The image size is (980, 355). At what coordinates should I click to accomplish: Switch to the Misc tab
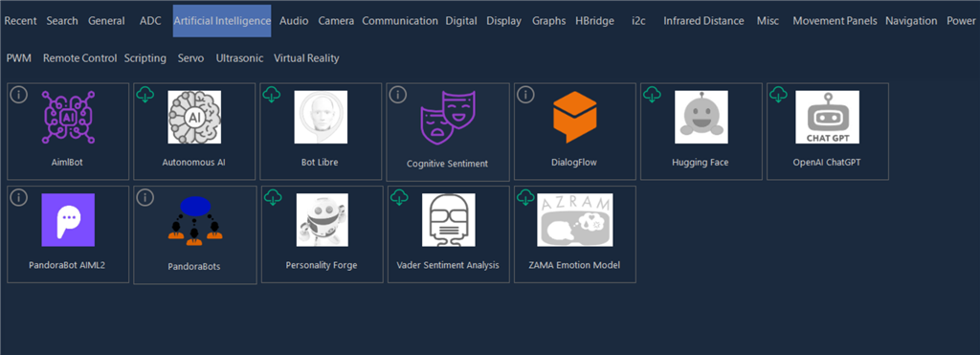pos(768,21)
